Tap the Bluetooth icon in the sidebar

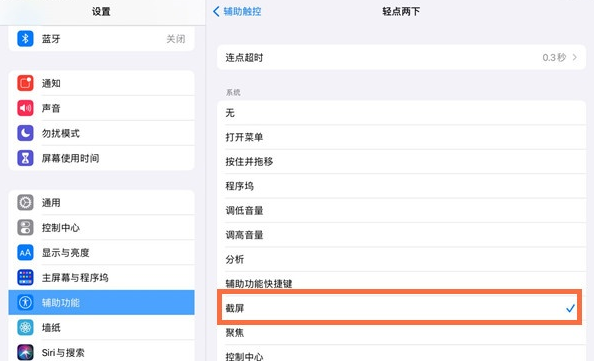(x=25, y=39)
